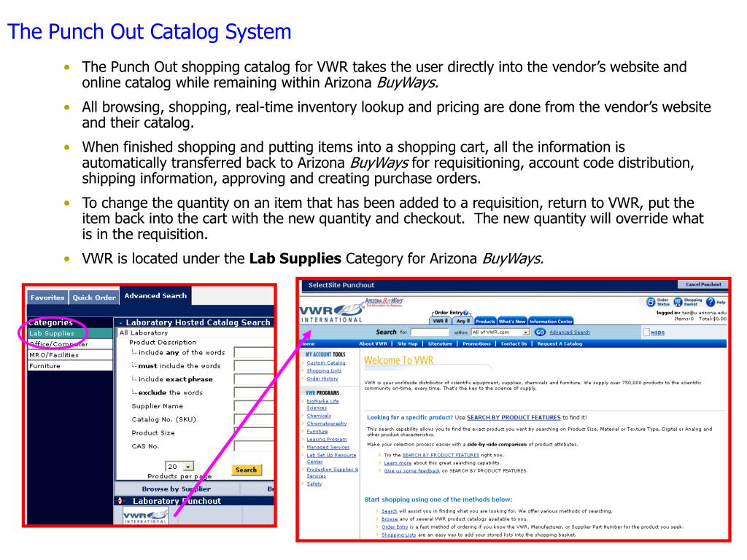Click the MSDS link
747x560 pixels.
657,332
